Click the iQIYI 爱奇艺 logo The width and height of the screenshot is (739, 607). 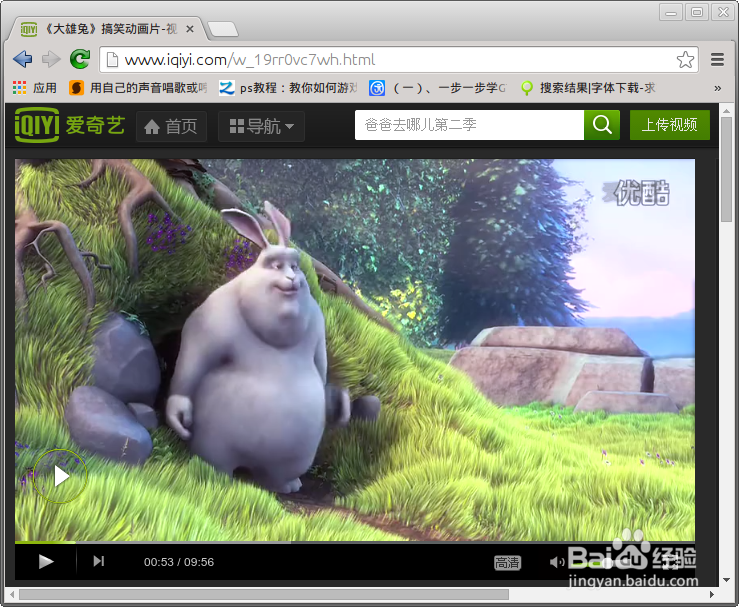click(70, 125)
